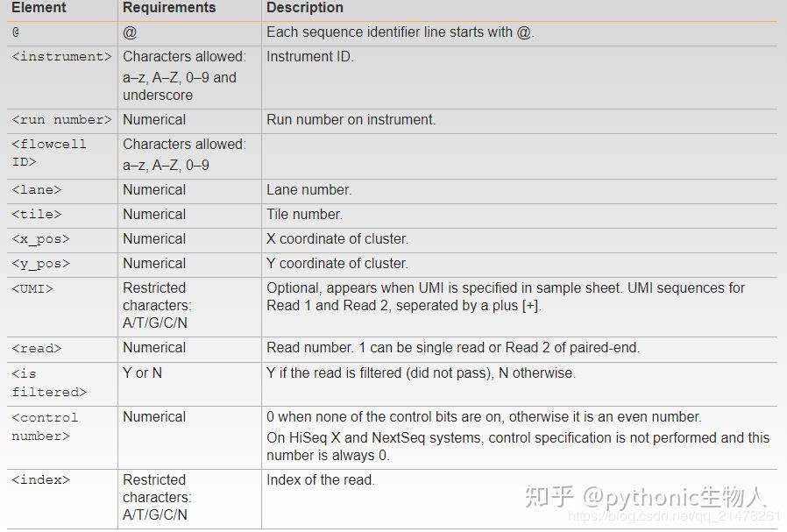Click the blog.csdn.net watermark URL
This screenshot has width=787, height=532.
[x=673, y=517]
